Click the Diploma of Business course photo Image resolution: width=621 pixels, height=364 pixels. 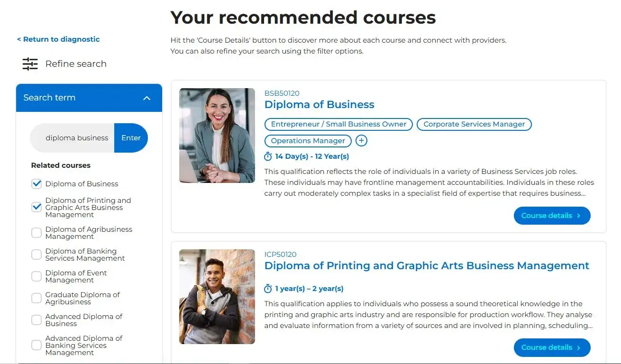click(217, 136)
